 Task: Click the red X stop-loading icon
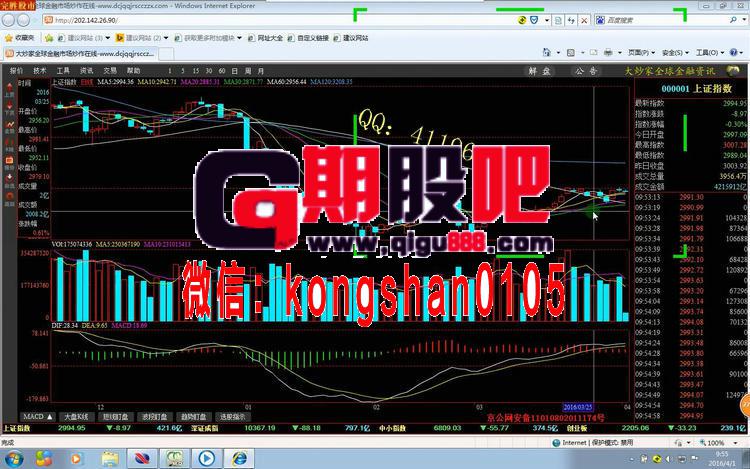[x=584, y=20]
